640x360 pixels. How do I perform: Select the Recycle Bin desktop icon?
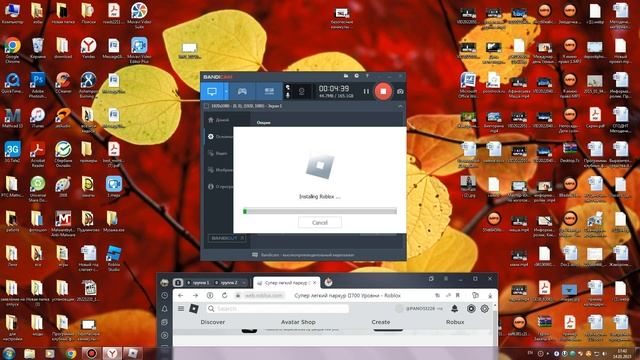(x=38, y=48)
